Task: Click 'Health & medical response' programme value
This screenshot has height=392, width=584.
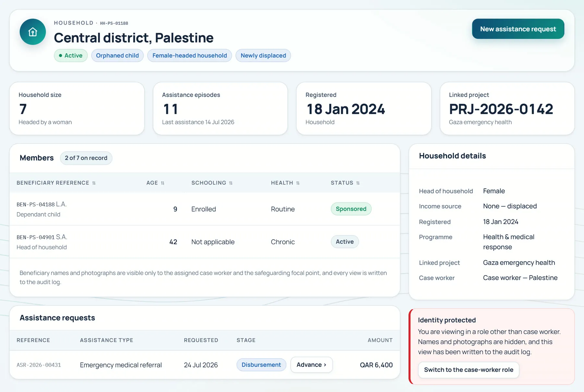Action: [509, 242]
